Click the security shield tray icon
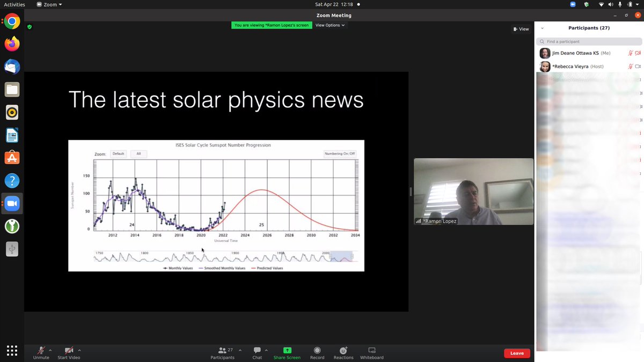Viewport: 644px width, 362px height. [x=587, y=4]
